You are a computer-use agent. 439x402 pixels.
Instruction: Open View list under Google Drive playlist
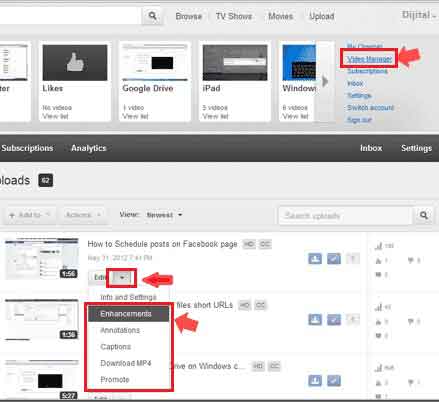tap(136, 116)
